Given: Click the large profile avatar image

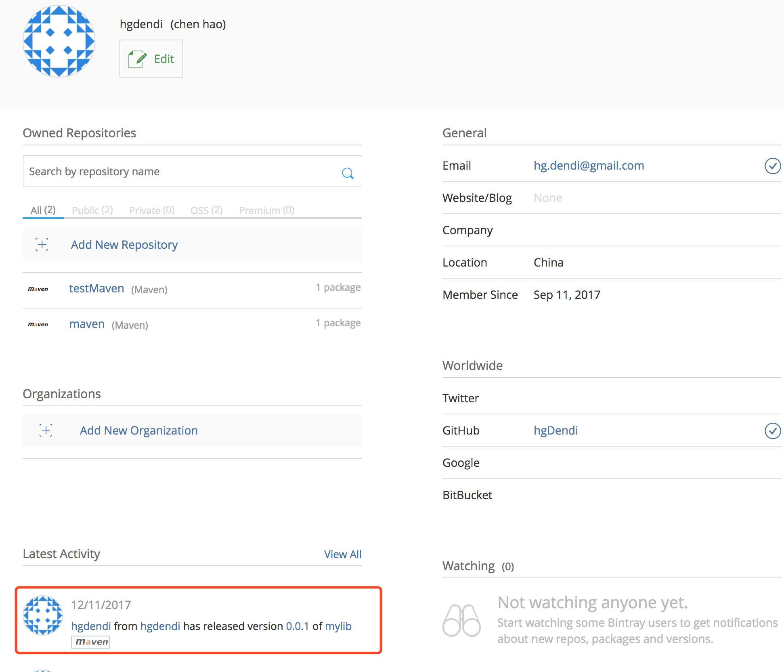Looking at the screenshot, I should point(59,41).
